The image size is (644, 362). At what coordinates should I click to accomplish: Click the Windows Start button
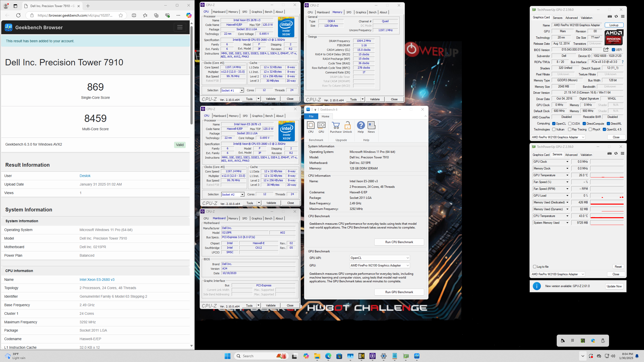(x=227, y=356)
